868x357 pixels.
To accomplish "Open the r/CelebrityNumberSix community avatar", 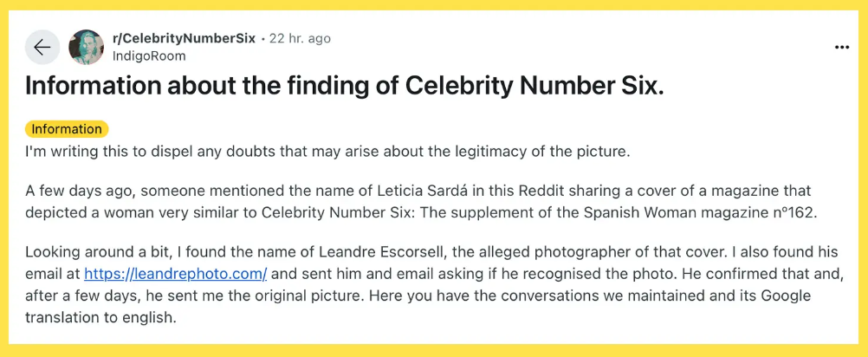I will tap(87, 47).
